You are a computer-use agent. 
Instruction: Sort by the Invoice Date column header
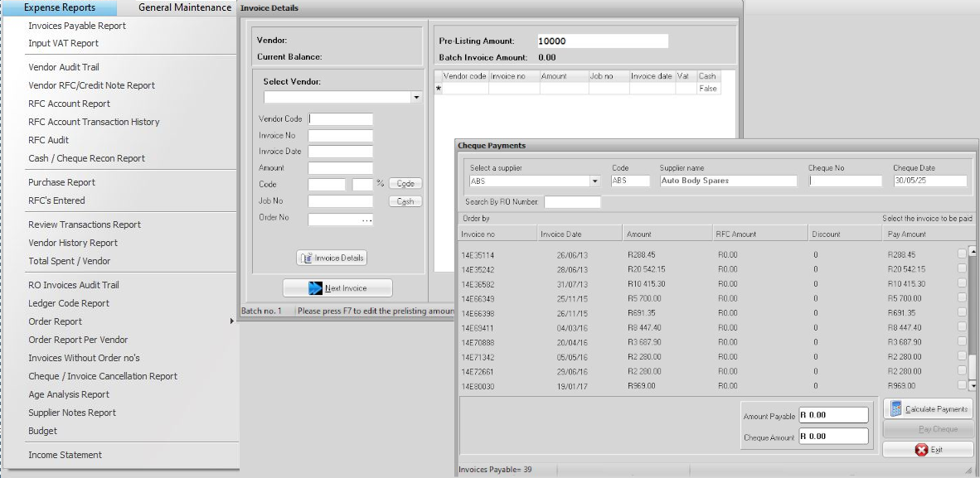coord(580,234)
